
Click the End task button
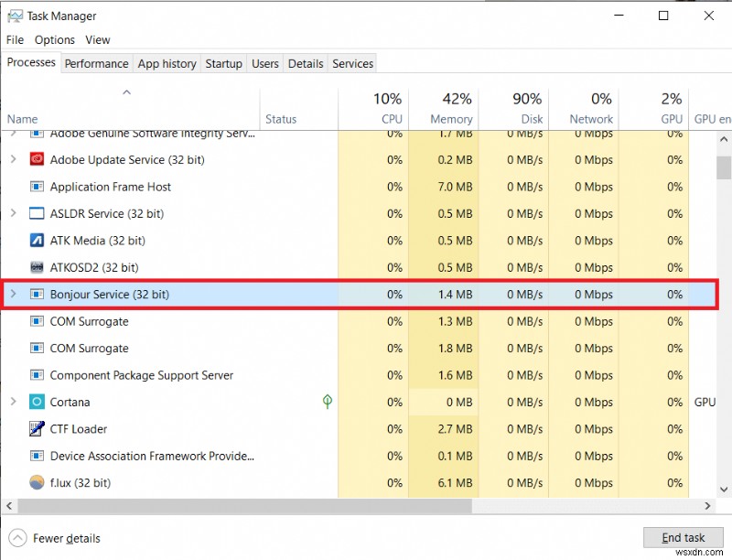pos(684,537)
